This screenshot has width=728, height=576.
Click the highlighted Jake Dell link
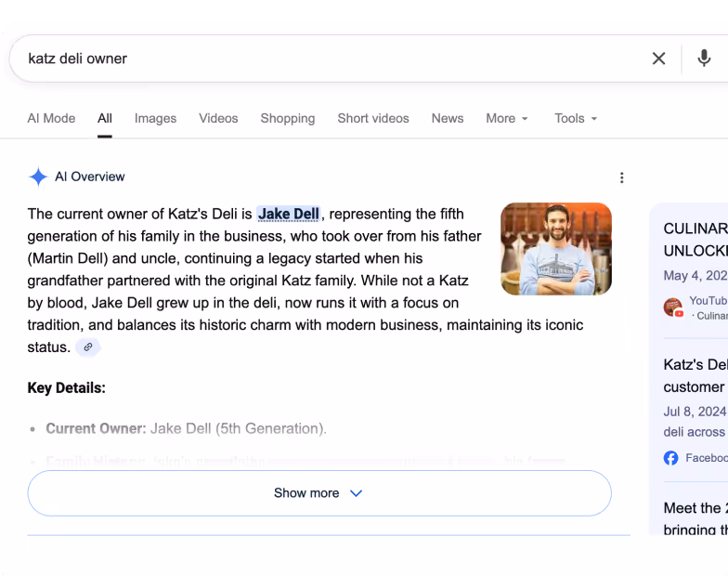coord(288,214)
